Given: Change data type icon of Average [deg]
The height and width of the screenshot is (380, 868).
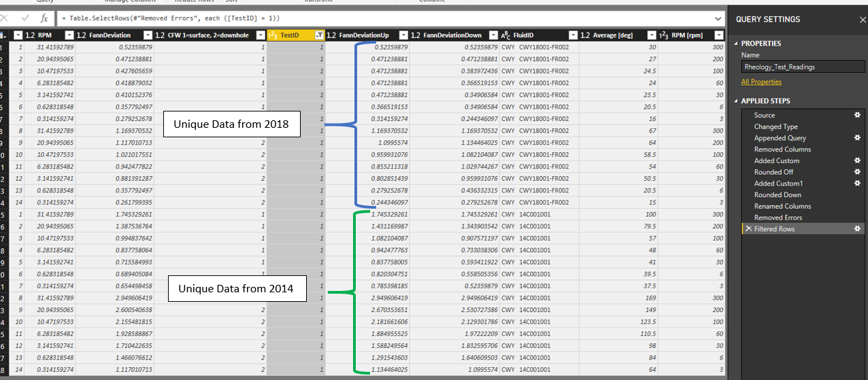Looking at the screenshot, I should 585,35.
